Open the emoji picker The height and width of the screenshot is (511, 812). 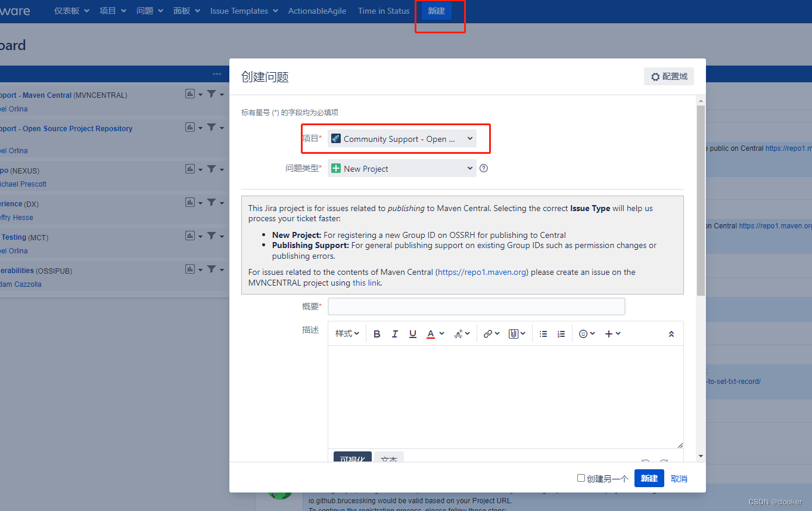tap(587, 334)
